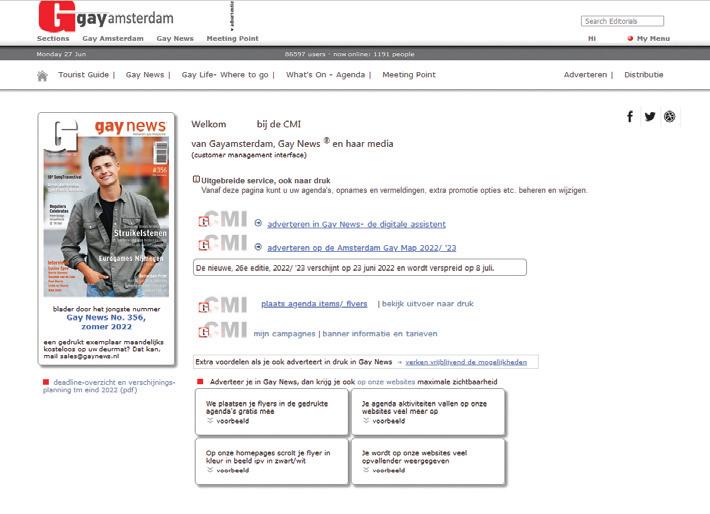Image resolution: width=710 pixels, height=514 pixels.
Task: Open deadline-overzicht en verschijningsplanning pdf link
Action: tap(109, 386)
